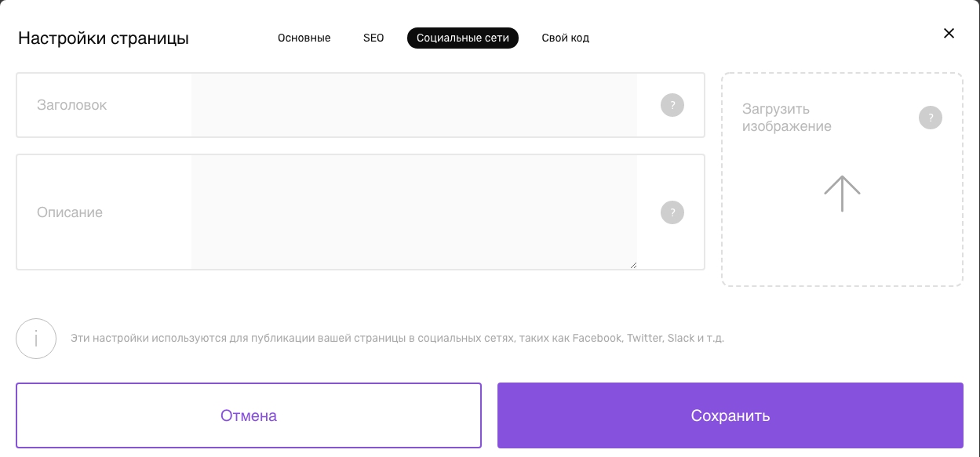The height and width of the screenshot is (457, 980).
Task: Go to the Свой код tab
Action: coord(565,38)
